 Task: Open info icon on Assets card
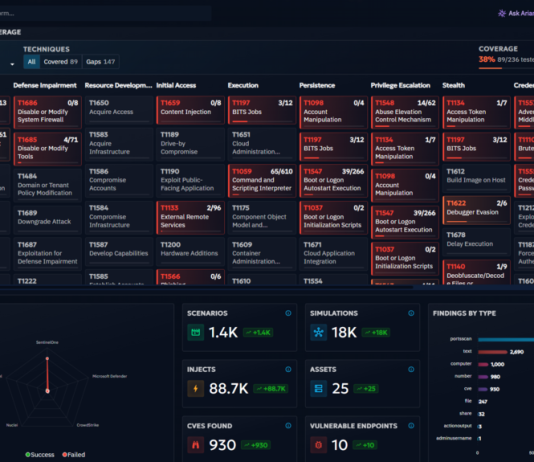pyautogui.click(x=411, y=369)
